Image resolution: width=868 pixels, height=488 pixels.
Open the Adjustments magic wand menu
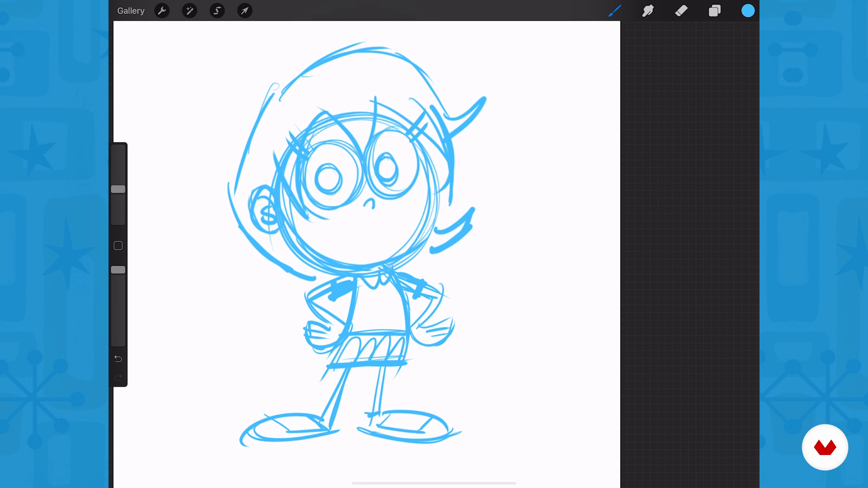click(190, 11)
